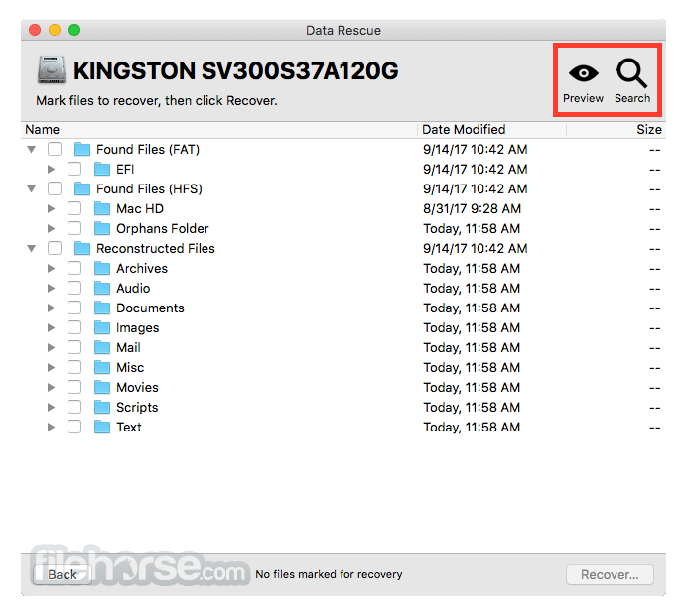Sort by Date Modified column header

point(491,130)
